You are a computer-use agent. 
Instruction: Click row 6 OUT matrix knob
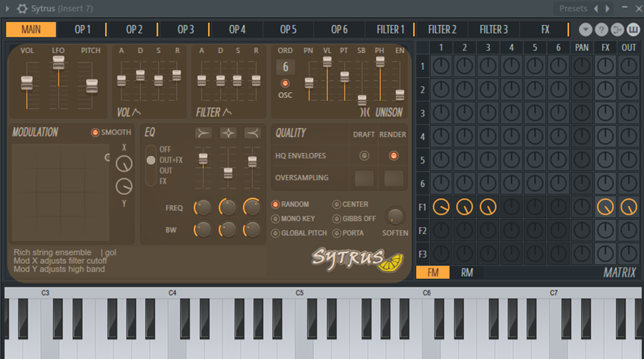click(629, 184)
